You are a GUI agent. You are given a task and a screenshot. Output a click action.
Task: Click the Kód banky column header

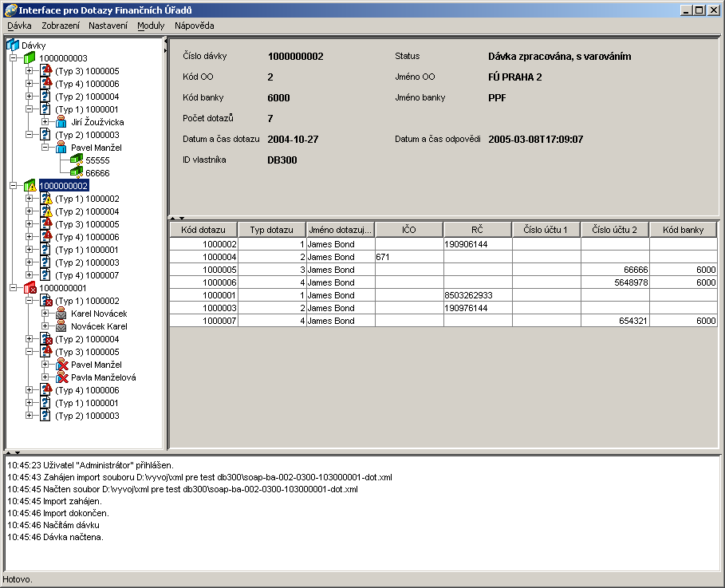pyautogui.click(x=683, y=230)
